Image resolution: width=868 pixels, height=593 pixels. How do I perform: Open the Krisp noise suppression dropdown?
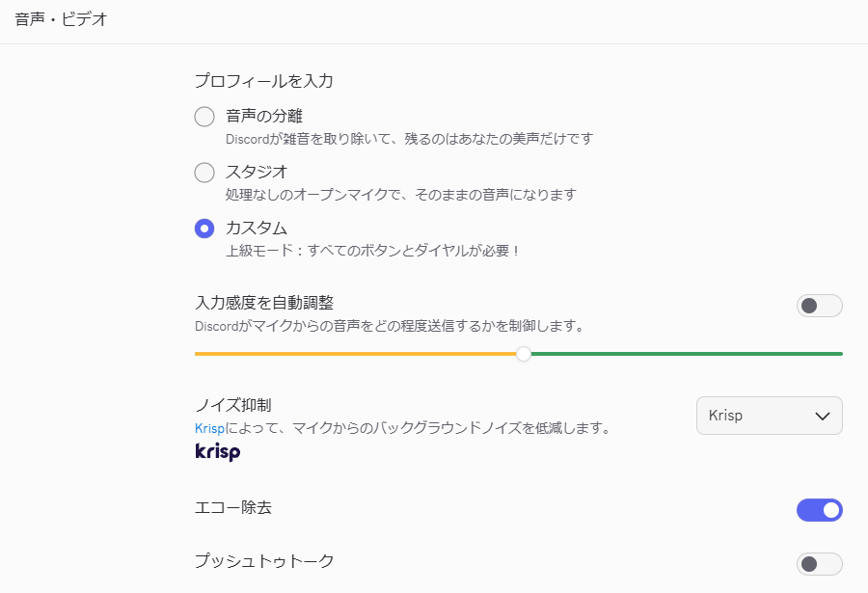769,416
